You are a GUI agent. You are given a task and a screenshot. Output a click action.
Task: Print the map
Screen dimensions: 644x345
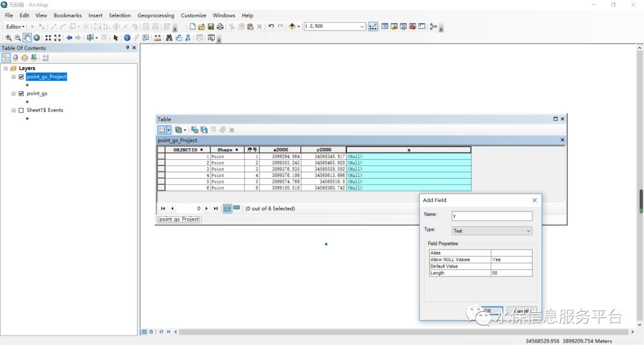pos(220,26)
